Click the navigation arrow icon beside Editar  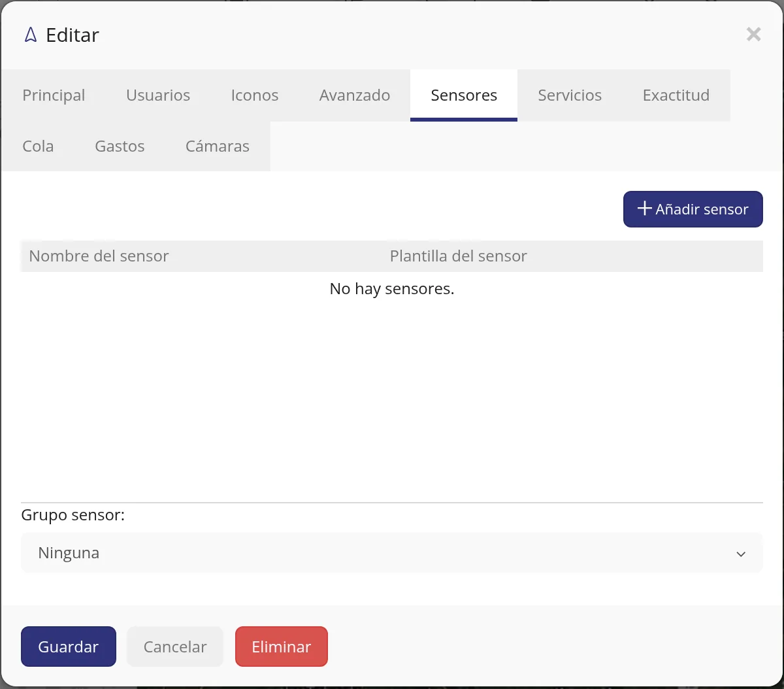(x=30, y=35)
